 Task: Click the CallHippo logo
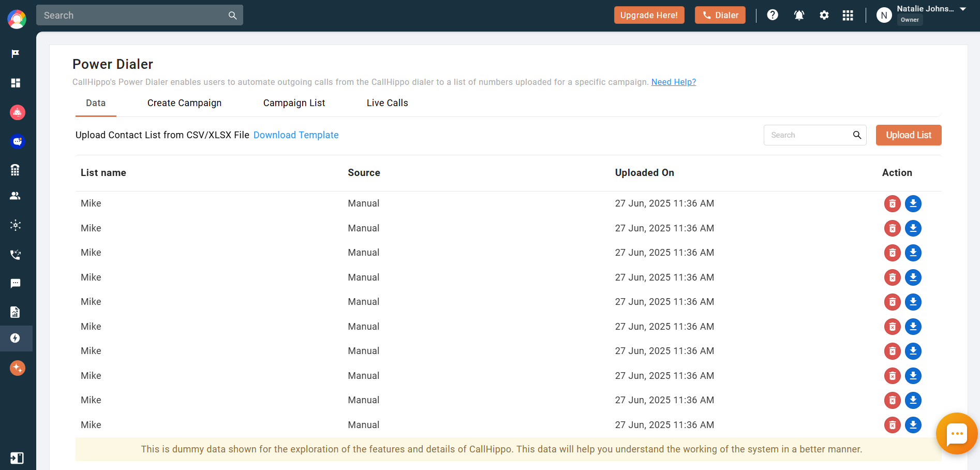[x=17, y=19]
